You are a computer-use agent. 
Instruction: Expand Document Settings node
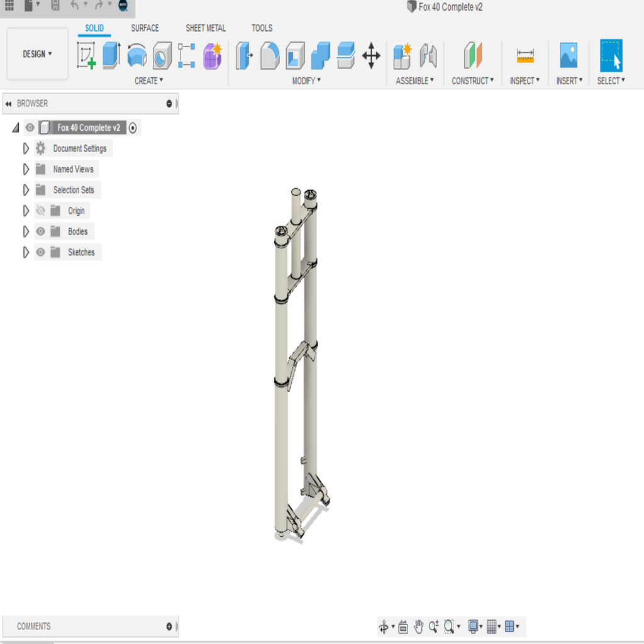point(26,148)
